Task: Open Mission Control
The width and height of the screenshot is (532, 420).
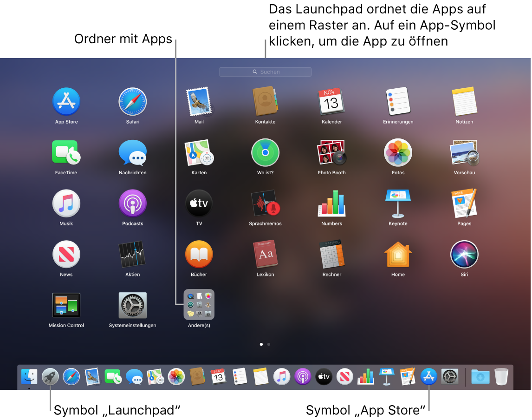Action: (x=66, y=305)
